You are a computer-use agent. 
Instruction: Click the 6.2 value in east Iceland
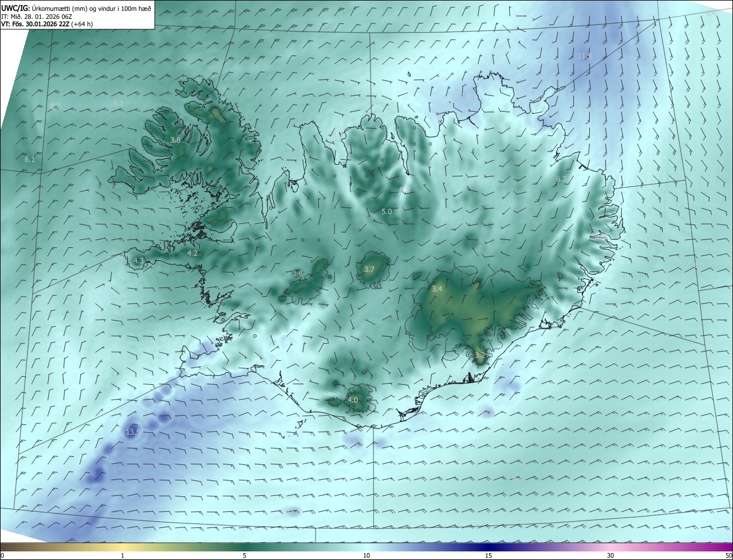tap(561, 179)
